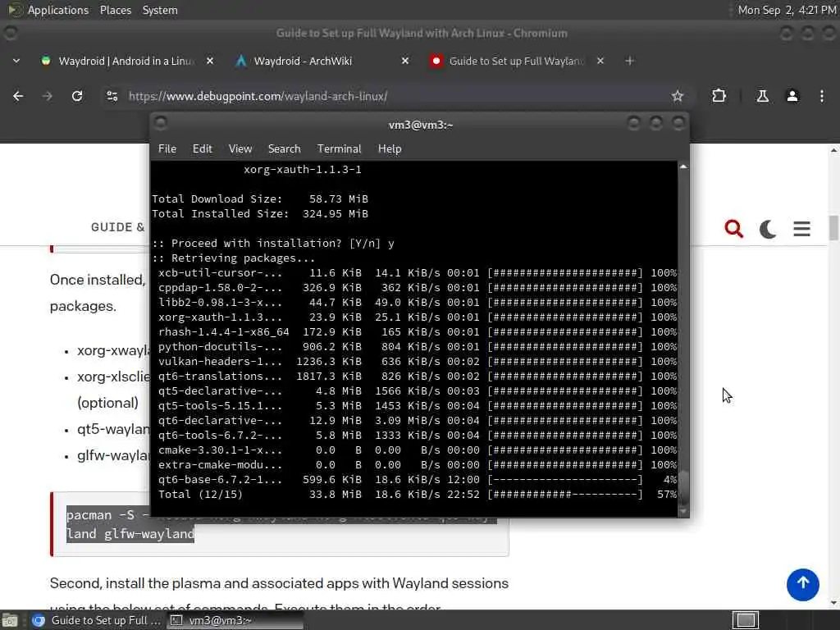Switch to vm3@vm3 terminal in taskbar

pyautogui.click(x=235, y=620)
